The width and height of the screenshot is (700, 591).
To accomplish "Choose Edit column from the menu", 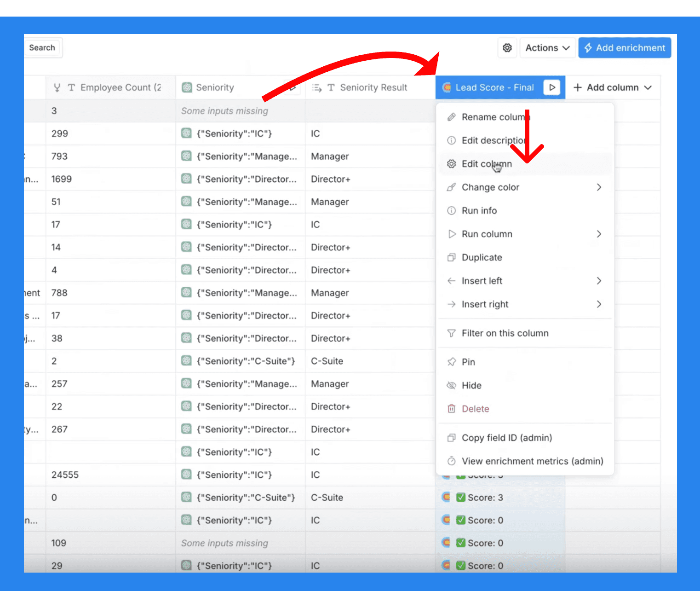I will click(x=525, y=164).
